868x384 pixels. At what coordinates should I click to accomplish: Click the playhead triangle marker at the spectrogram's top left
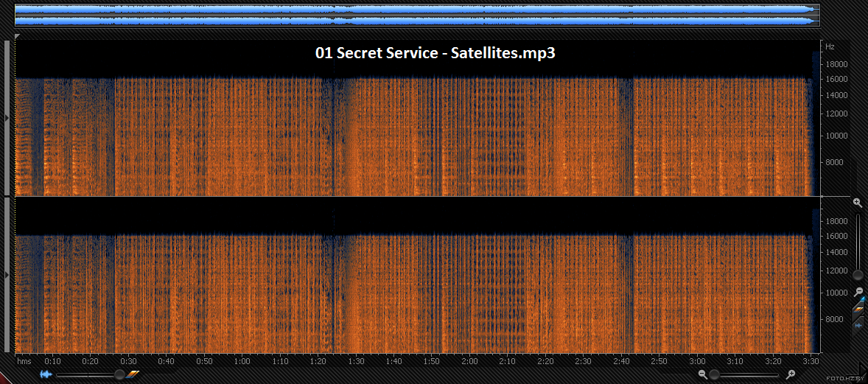click(17, 36)
